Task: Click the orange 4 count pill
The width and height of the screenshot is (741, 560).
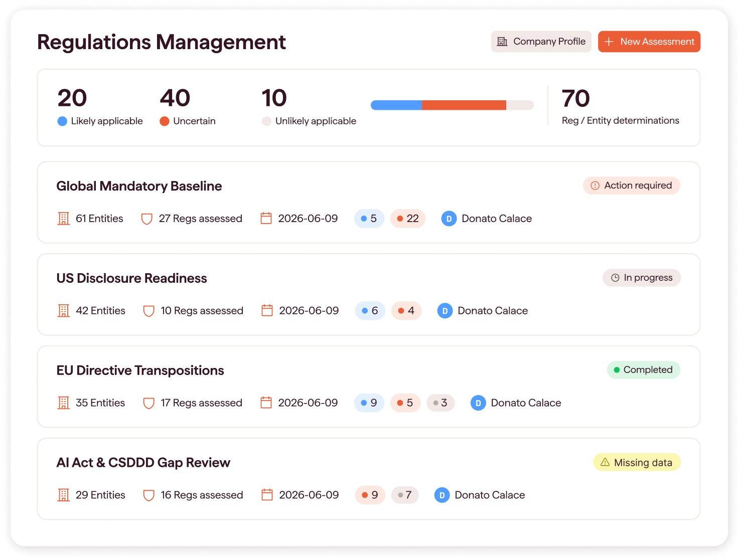Action: [x=406, y=311]
